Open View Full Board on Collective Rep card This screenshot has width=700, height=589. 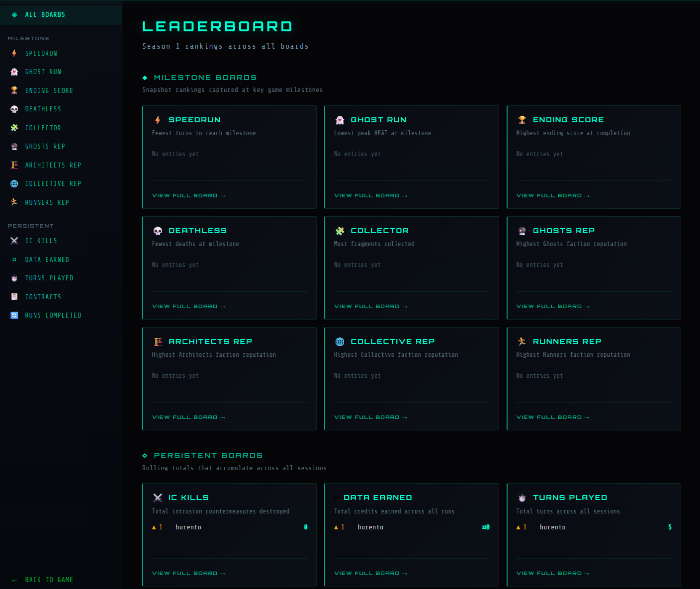point(371,417)
